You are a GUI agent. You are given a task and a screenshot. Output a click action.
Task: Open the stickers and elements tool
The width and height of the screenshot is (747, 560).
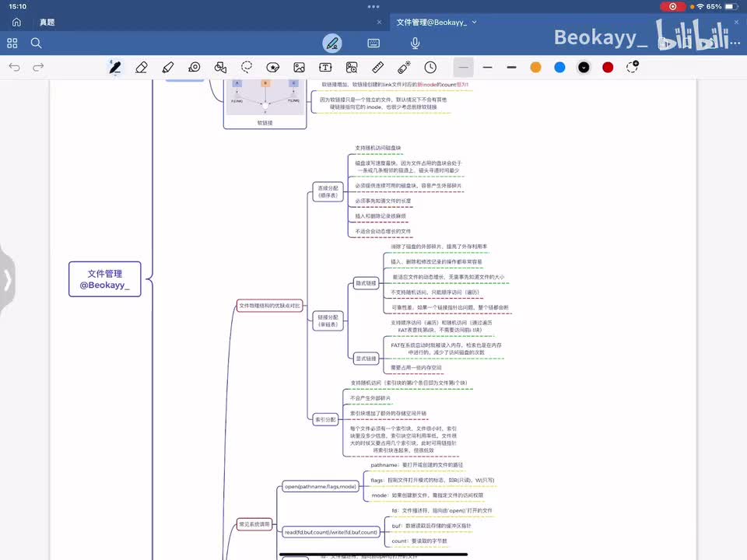coord(272,67)
